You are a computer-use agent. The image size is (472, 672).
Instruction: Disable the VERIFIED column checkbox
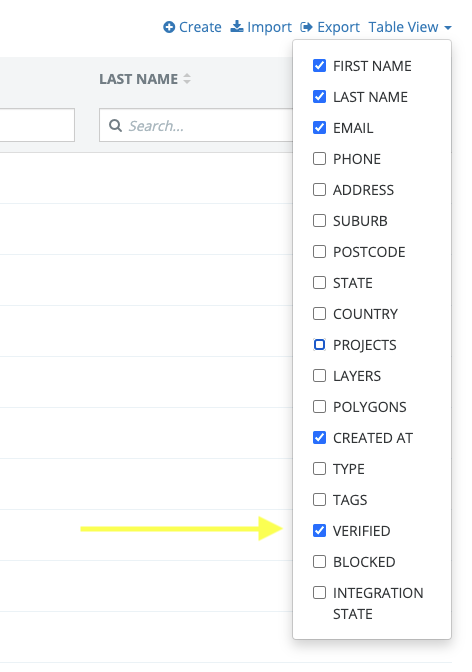pos(319,531)
